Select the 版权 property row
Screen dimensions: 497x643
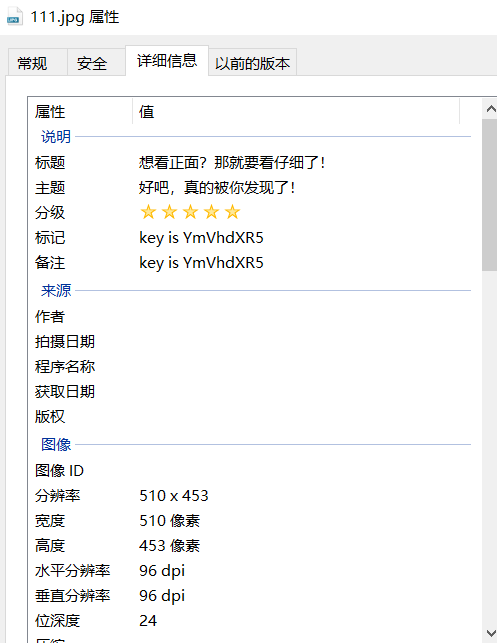point(50,416)
